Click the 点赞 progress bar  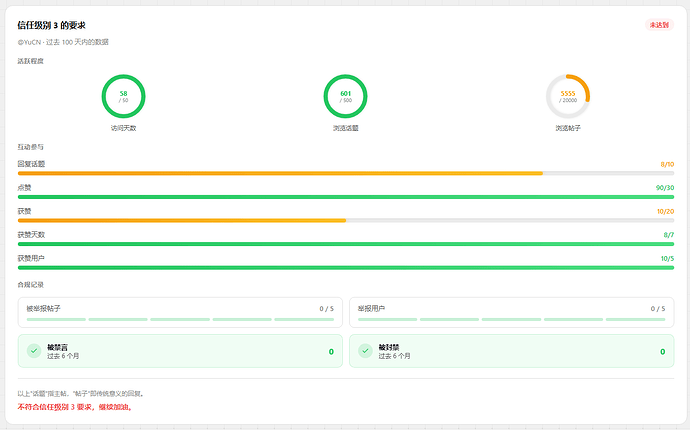[345, 197]
